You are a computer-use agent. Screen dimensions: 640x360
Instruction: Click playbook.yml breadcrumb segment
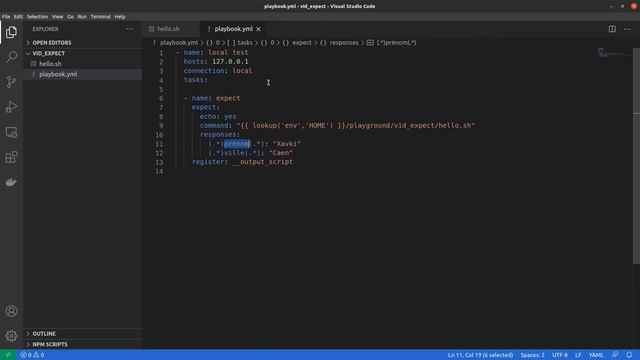179,42
